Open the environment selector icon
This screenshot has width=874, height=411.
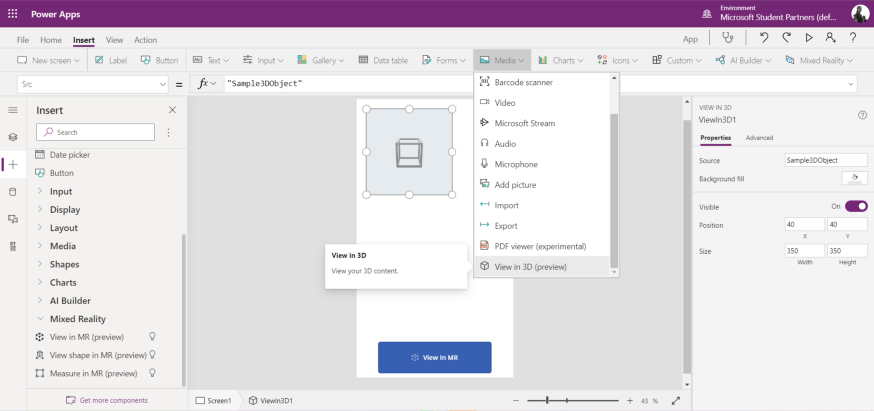tap(707, 14)
